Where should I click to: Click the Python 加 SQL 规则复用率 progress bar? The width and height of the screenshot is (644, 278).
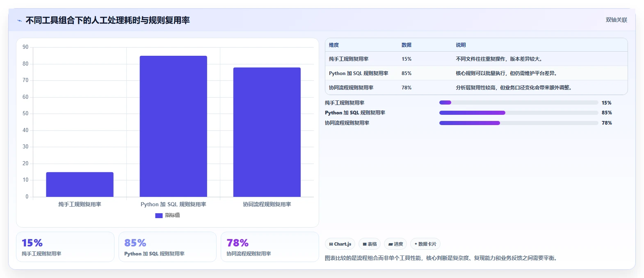point(518,113)
